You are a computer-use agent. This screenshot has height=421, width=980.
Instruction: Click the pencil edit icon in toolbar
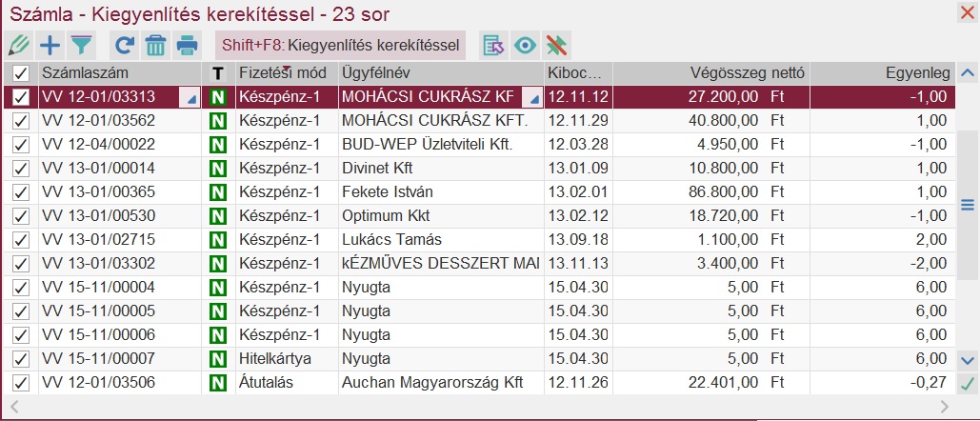click(x=18, y=45)
